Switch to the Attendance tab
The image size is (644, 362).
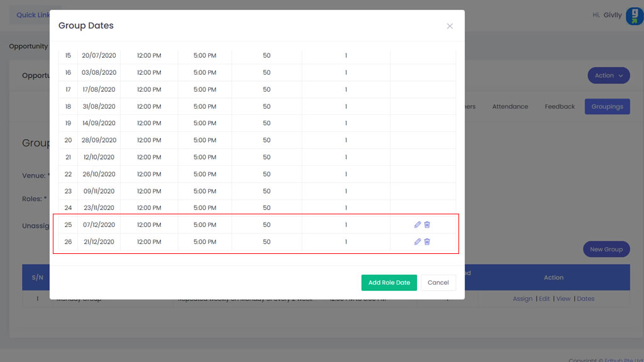[510, 107]
